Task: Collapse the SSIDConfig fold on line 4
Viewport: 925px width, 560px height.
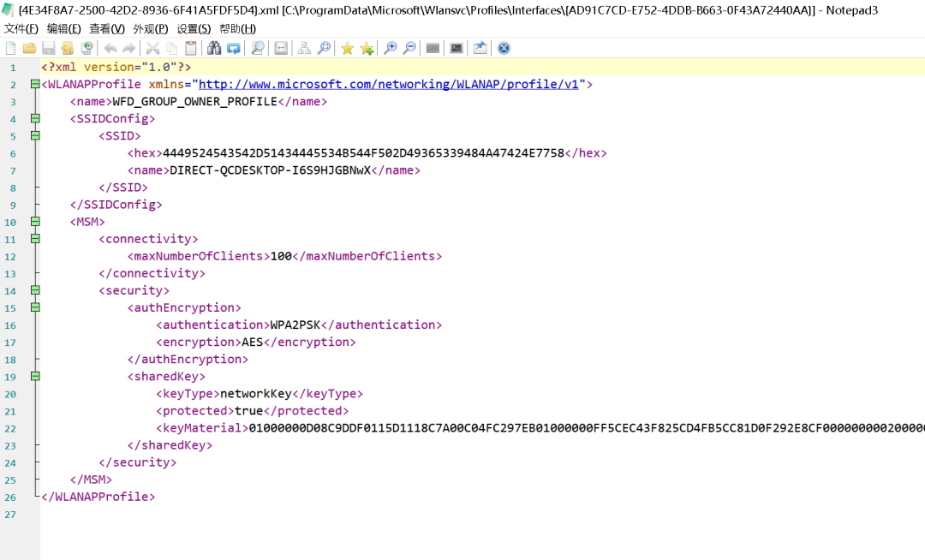Action: pyautogui.click(x=35, y=118)
